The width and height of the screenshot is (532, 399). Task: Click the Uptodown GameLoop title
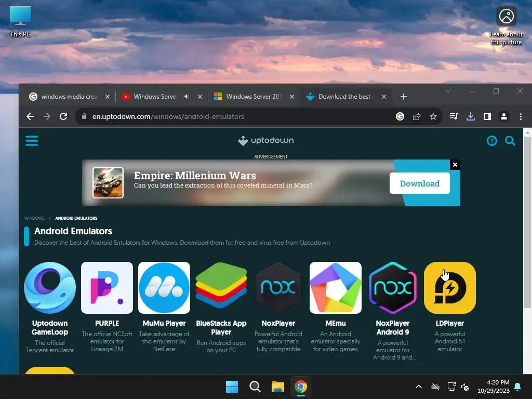50,327
